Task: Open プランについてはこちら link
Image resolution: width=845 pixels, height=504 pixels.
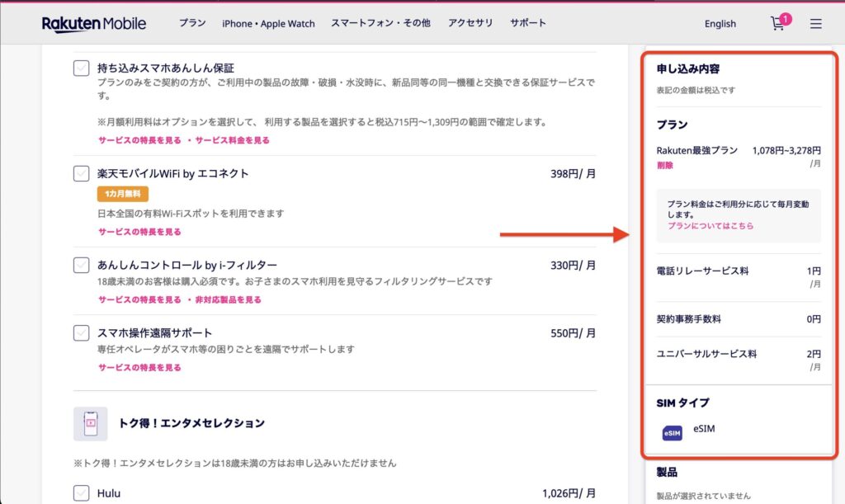Action: pos(710,226)
